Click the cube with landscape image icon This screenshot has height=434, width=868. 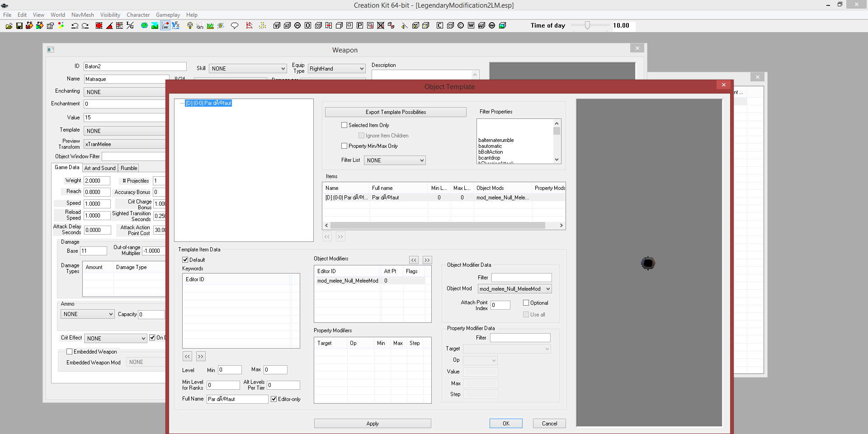click(x=502, y=26)
